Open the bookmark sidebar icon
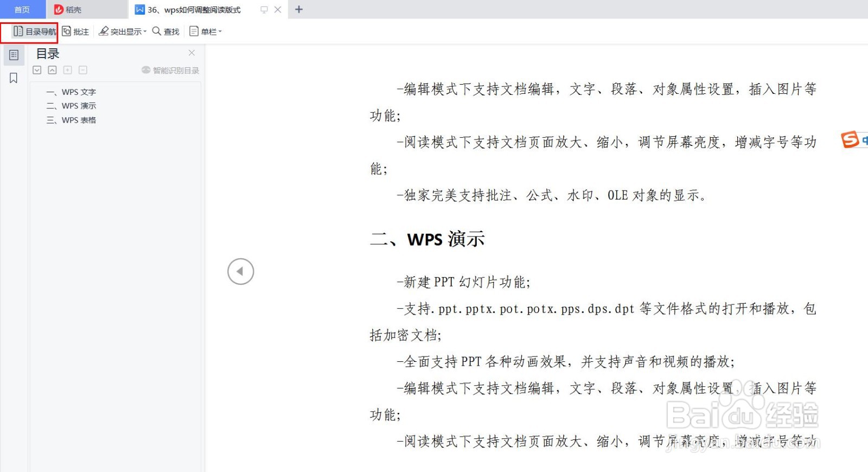Image resolution: width=868 pixels, height=472 pixels. coord(14,78)
